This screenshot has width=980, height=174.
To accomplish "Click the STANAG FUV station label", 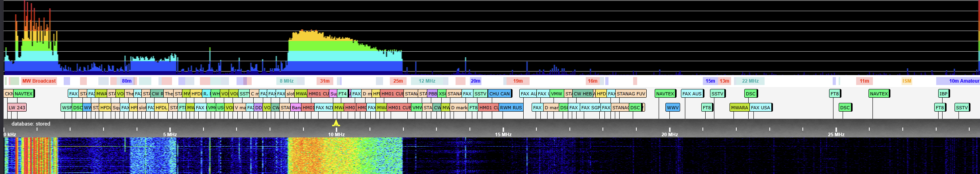I will click(x=631, y=94).
